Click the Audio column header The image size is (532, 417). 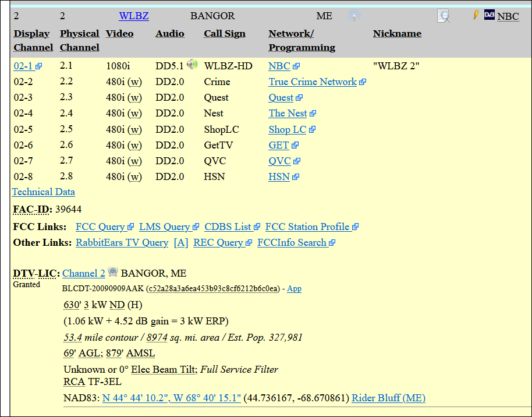tap(169, 34)
